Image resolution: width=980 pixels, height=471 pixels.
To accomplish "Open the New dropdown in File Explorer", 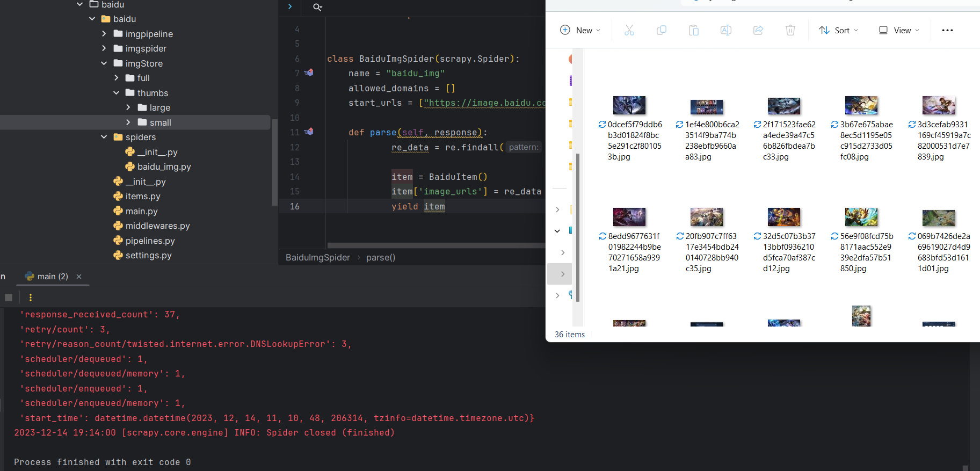I will pos(580,30).
